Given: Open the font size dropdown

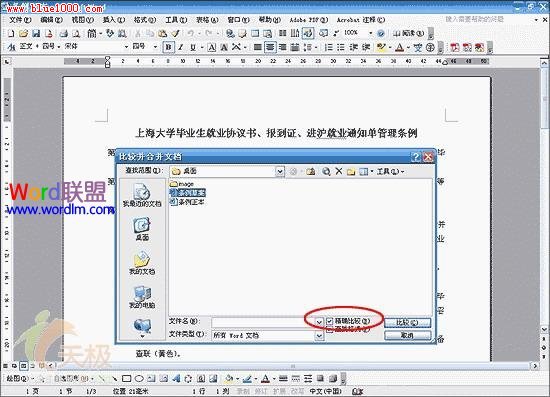Looking at the screenshot, I should (x=155, y=47).
